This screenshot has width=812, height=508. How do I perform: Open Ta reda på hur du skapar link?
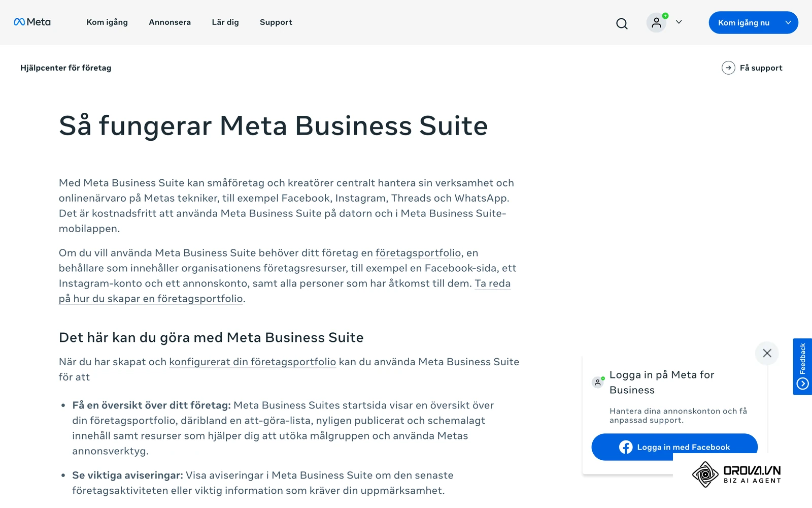pyautogui.click(x=285, y=291)
